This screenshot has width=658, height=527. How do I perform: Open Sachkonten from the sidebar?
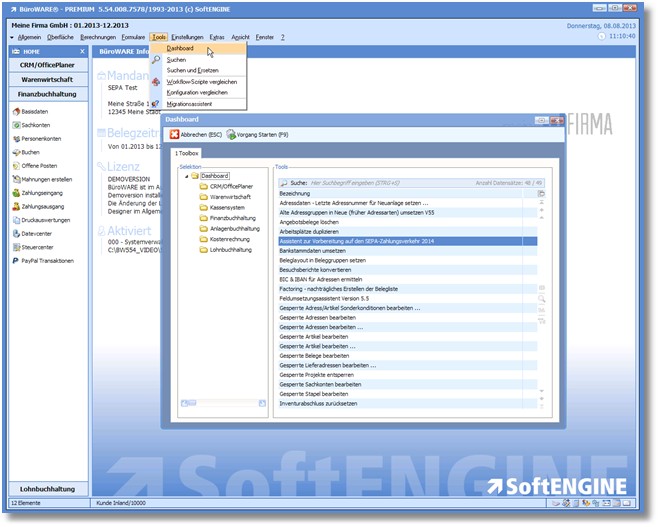(35, 125)
